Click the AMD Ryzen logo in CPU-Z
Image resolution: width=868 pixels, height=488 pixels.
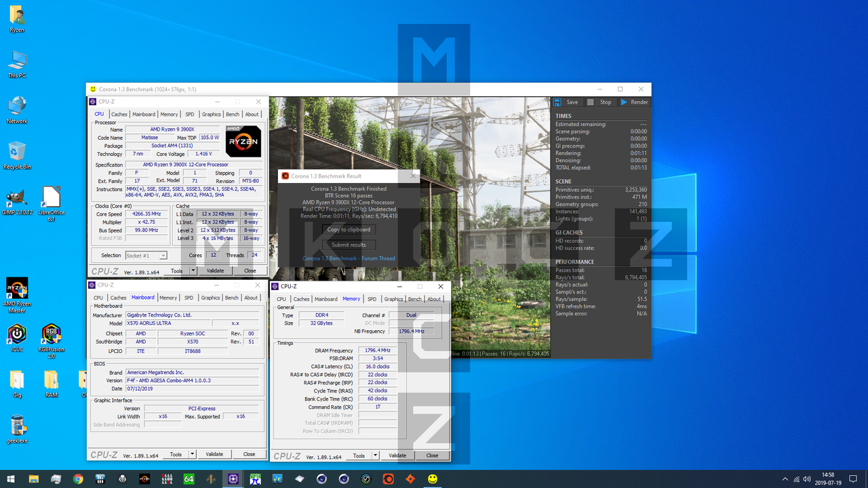(243, 141)
